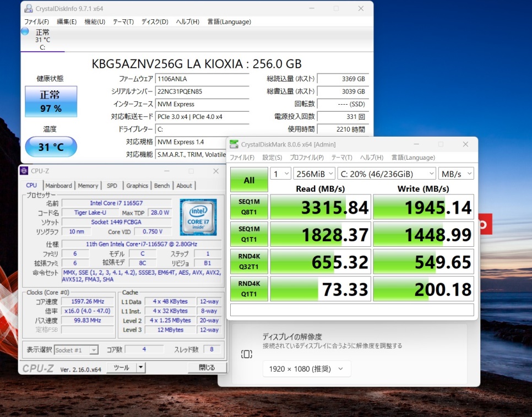Open the ディスク(D) menu in CrystalDiskInfo

coord(155,21)
